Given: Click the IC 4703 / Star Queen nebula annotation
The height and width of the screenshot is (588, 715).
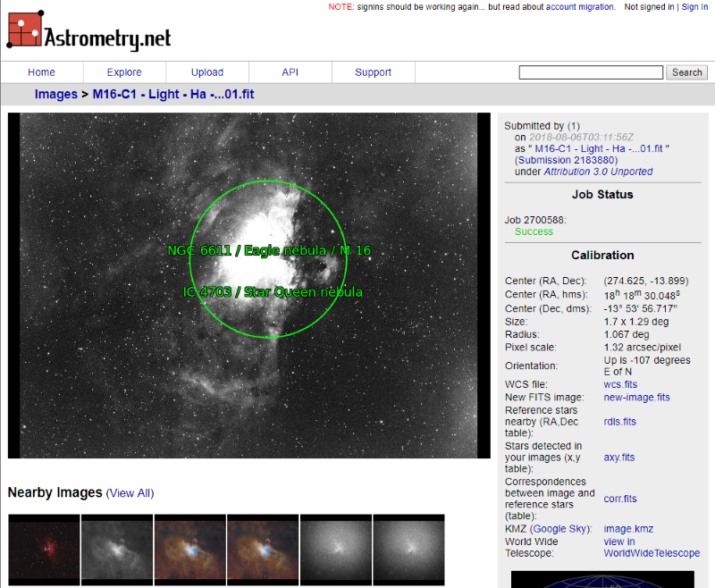Looking at the screenshot, I should tap(273, 292).
